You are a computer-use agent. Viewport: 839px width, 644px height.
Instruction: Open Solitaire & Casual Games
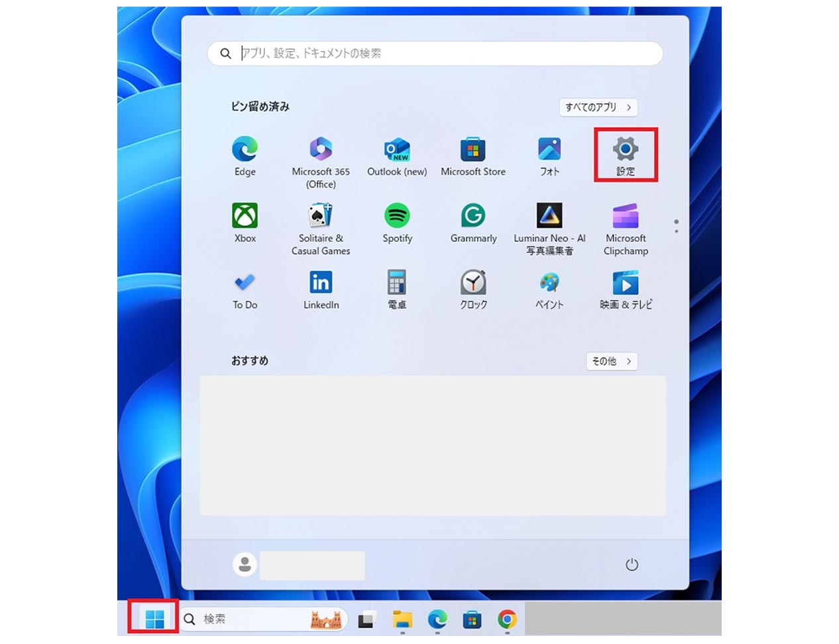321,229
